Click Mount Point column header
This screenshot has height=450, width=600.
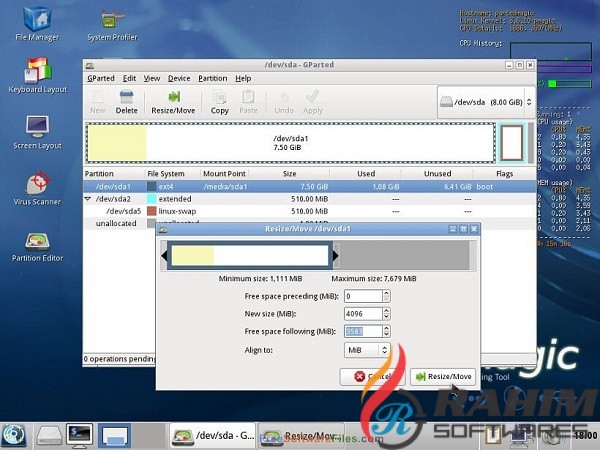click(x=225, y=174)
